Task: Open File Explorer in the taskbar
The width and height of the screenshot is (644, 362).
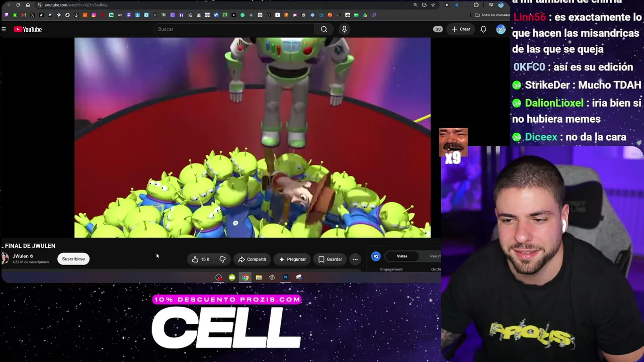Action: point(259,278)
